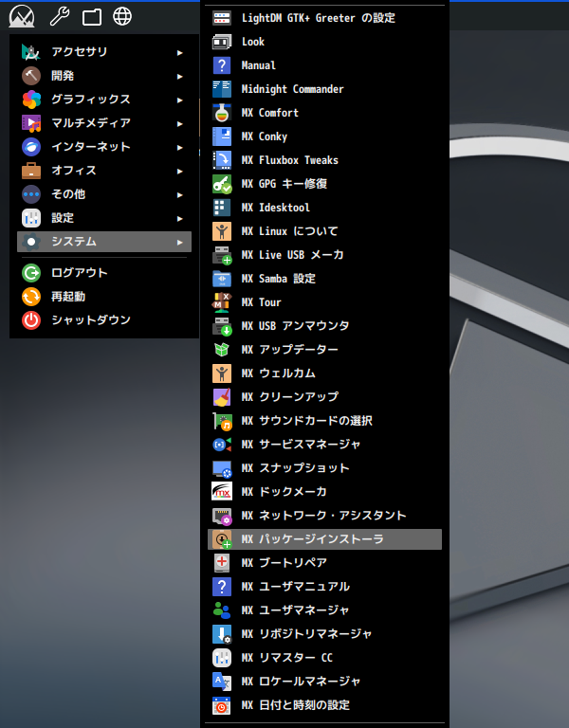Click the MX Idesktool icon
This screenshot has width=569, height=728.
(x=222, y=208)
